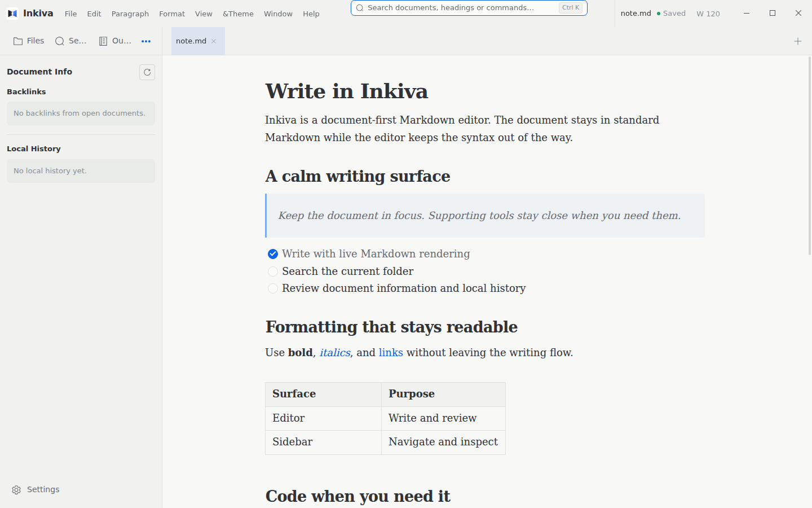Close the note.md tab
The width and height of the screenshot is (812, 508).
[214, 41]
